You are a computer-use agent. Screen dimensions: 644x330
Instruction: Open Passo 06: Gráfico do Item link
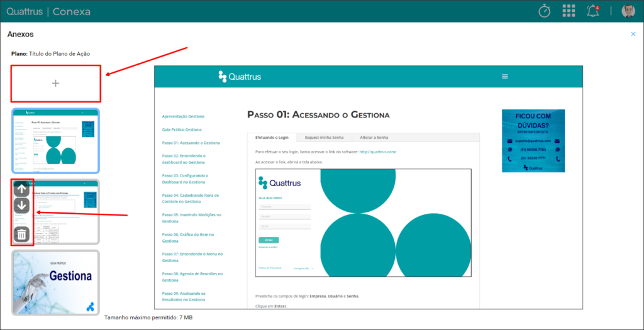point(188,238)
